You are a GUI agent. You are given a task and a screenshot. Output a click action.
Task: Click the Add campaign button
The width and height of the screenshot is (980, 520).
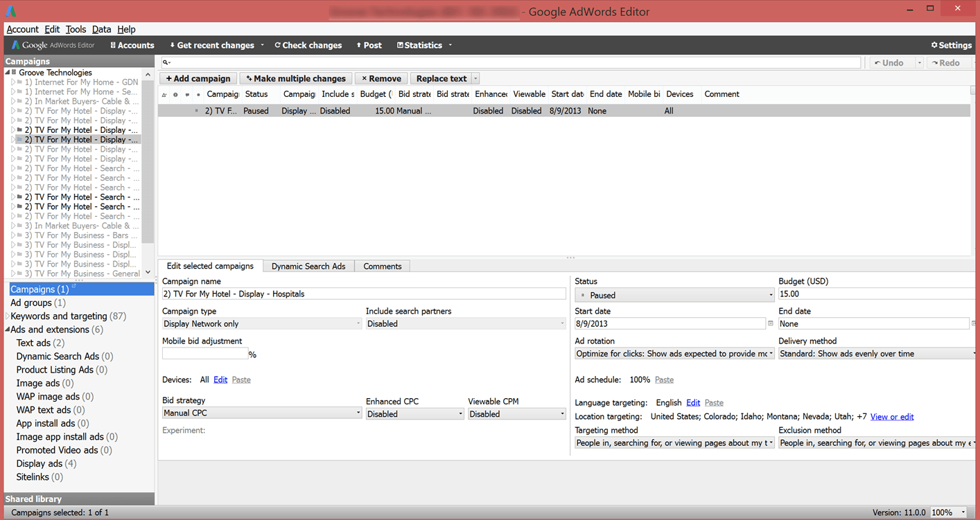pos(198,79)
